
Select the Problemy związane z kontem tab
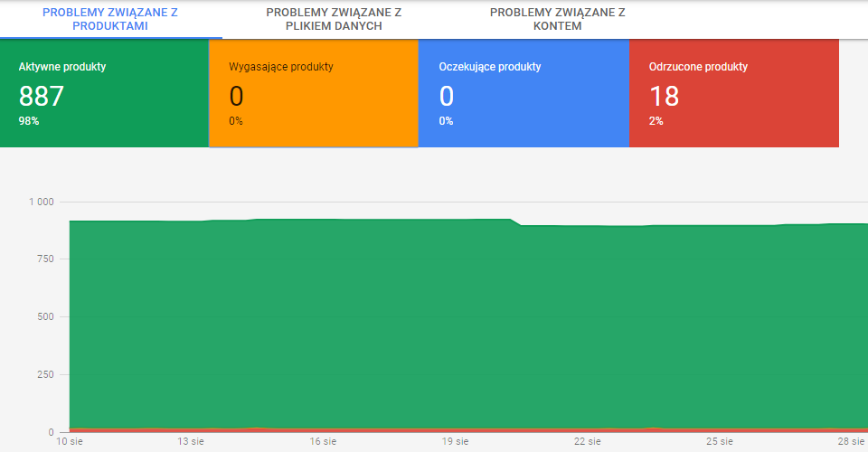click(557, 19)
